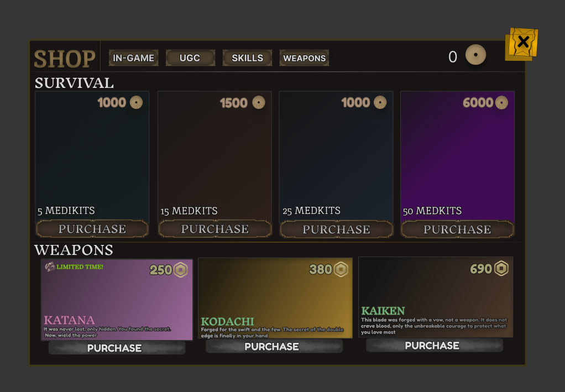
Task: Buy the Kodachi weapon
Action: pos(274,347)
